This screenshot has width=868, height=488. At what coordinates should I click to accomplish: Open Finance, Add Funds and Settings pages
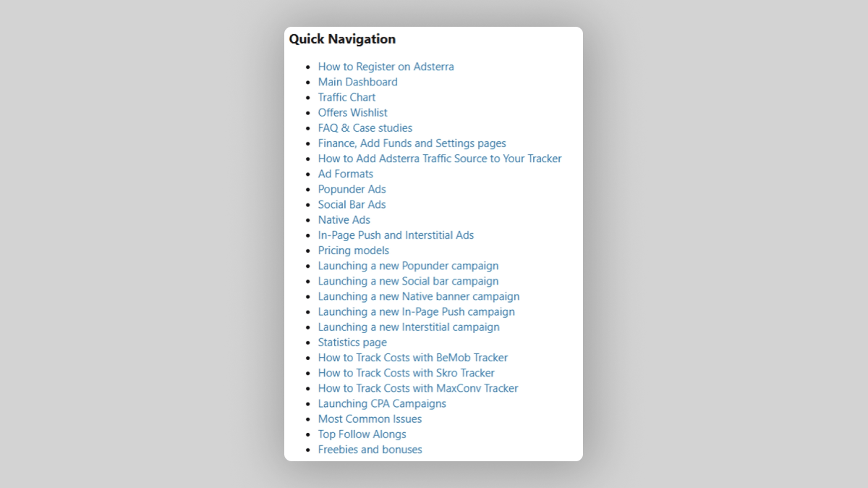[x=412, y=143]
